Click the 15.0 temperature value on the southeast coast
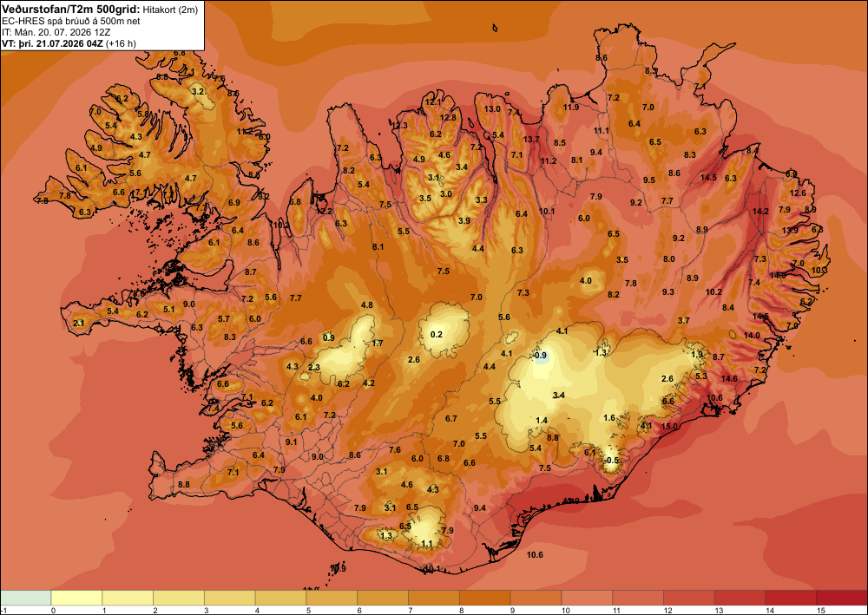The image size is (868, 615). pyautogui.click(x=670, y=427)
